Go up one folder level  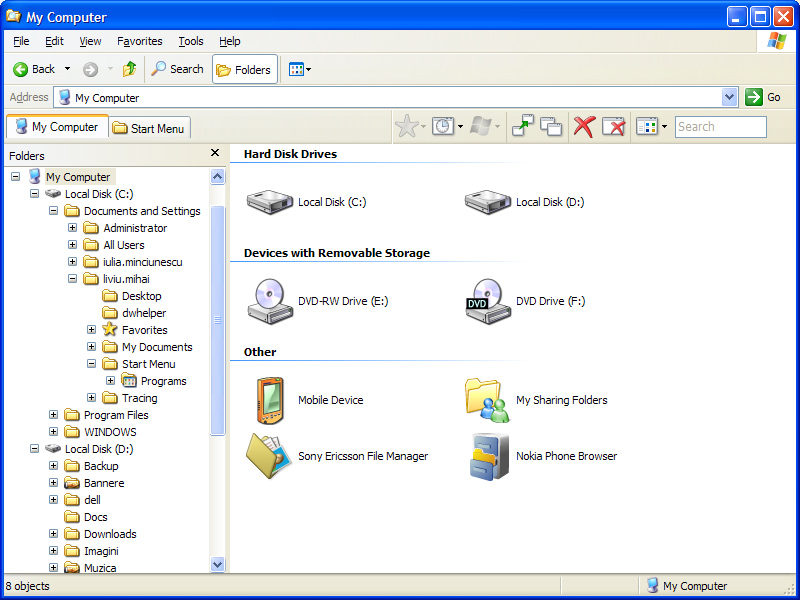click(129, 69)
